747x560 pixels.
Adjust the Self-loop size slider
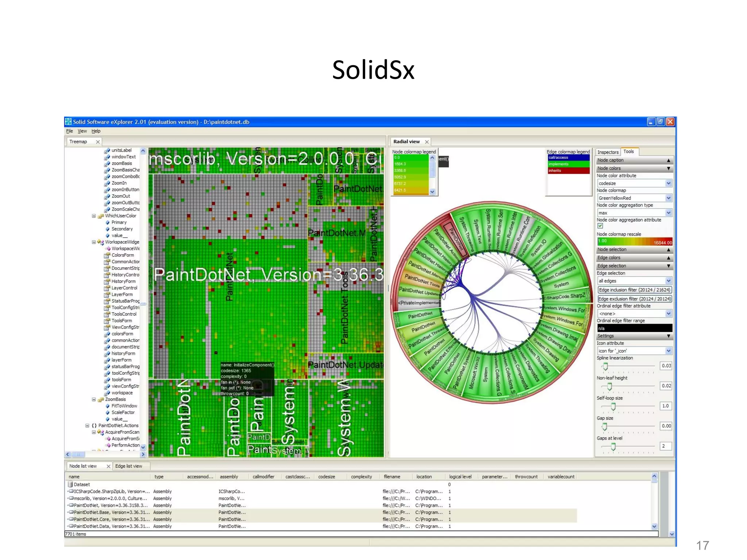(613, 407)
